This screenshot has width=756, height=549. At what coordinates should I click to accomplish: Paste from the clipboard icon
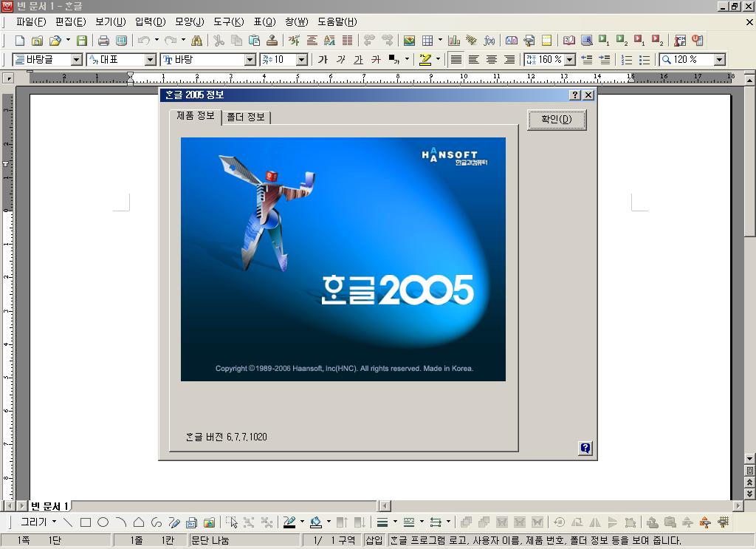point(254,41)
